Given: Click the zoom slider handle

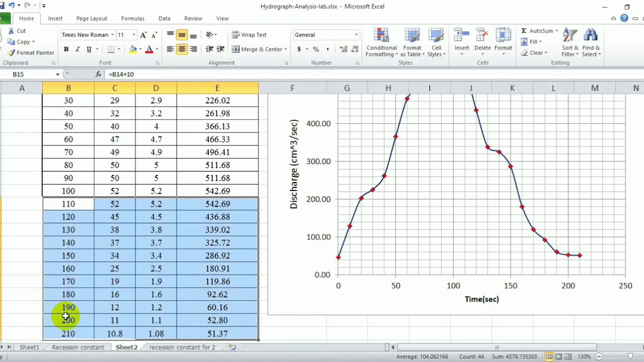Looking at the screenshot, I should point(630,356).
